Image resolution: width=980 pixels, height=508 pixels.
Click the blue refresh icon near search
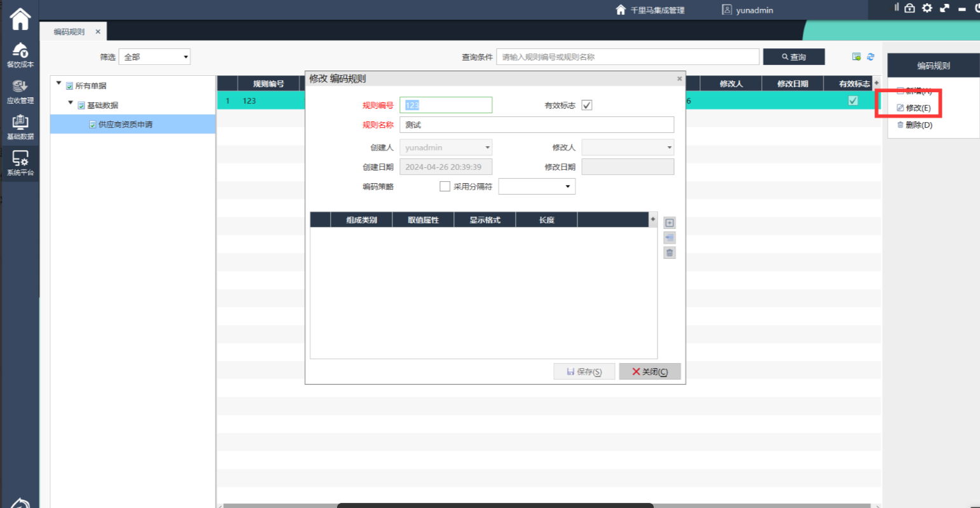[x=871, y=57]
